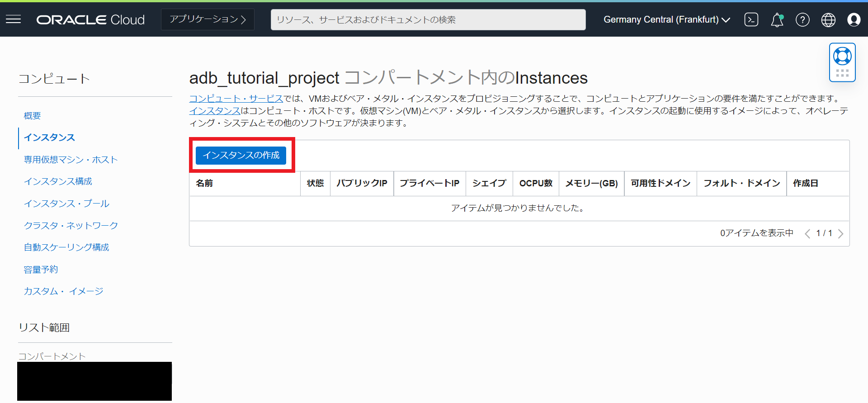Open 専用仮想マシン・ホスト page
This screenshot has width=868, height=403.
point(71,160)
